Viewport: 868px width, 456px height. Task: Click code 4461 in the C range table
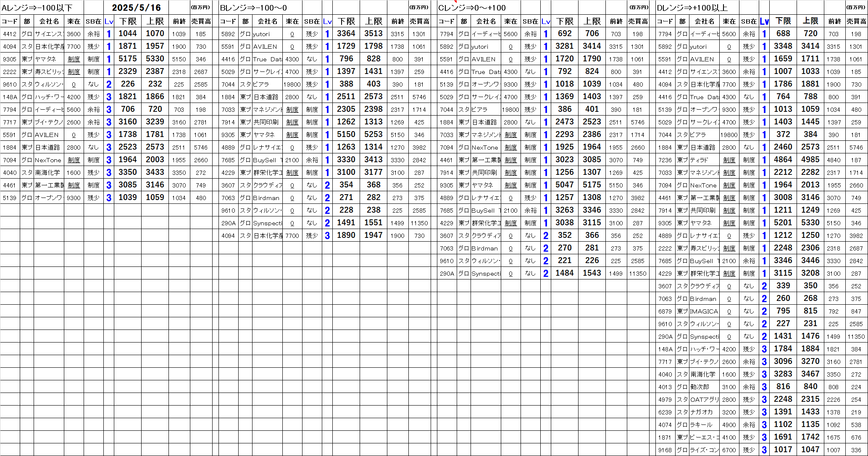[x=447, y=160]
